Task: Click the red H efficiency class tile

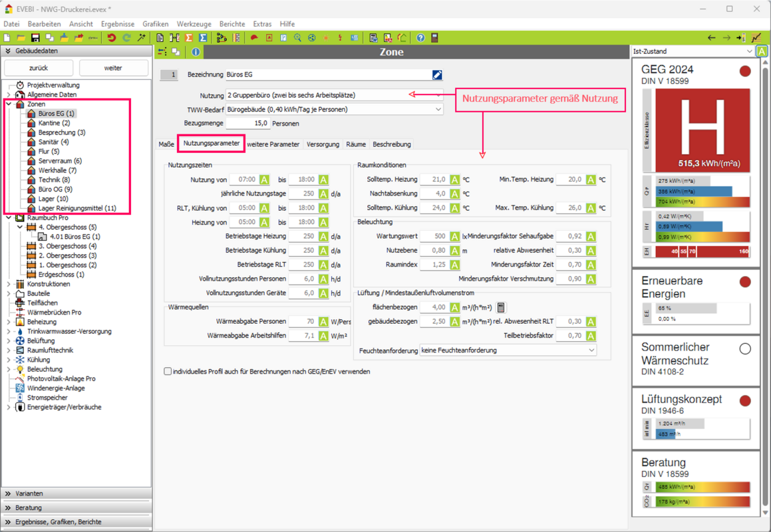Action: (702, 130)
